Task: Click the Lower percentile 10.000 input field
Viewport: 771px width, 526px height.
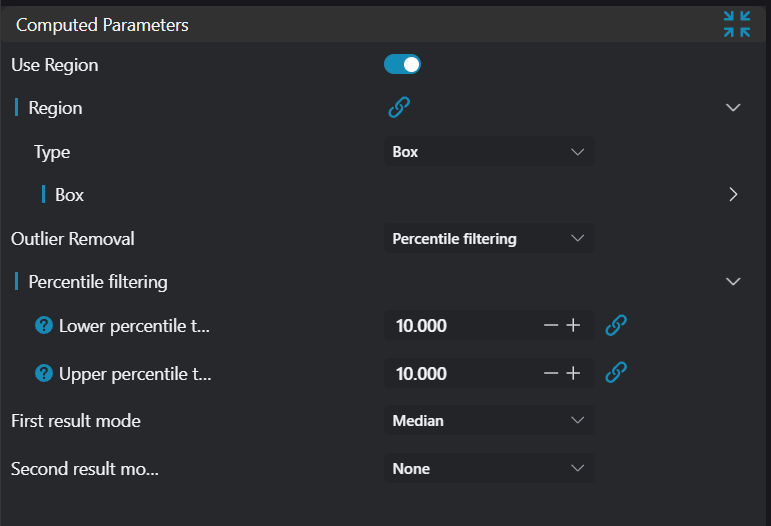Action: tap(455, 325)
